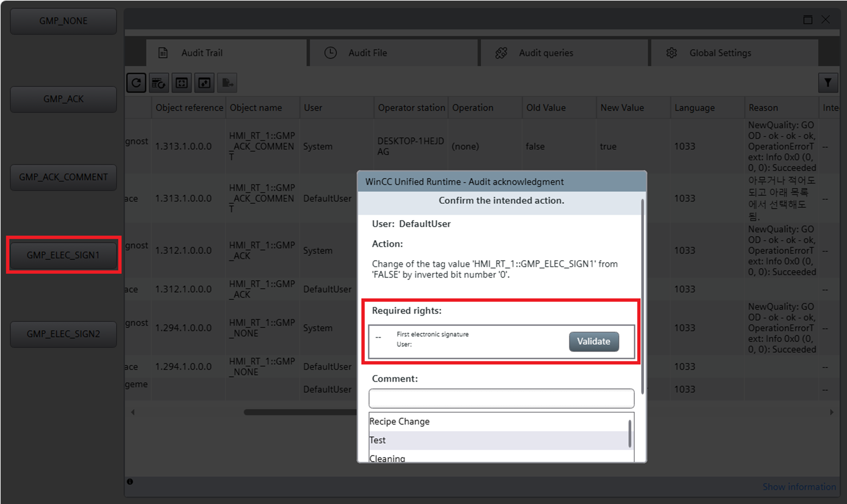Click the info dot in status bar
This screenshot has height=504, width=847.
(130, 482)
